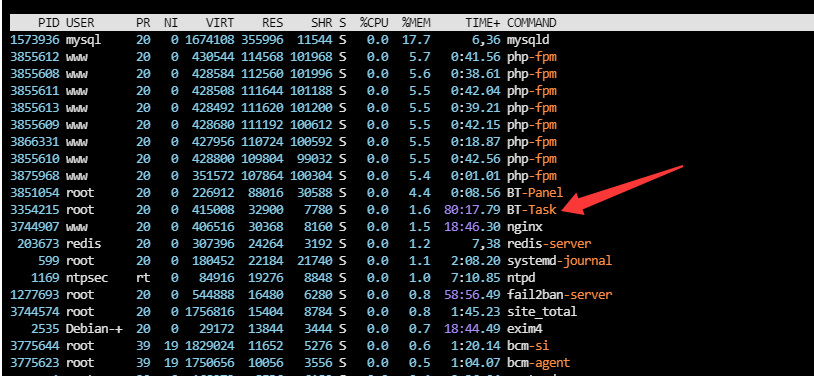Select the redis-server command
This screenshot has width=814, height=376.
pyautogui.click(x=549, y=244)
